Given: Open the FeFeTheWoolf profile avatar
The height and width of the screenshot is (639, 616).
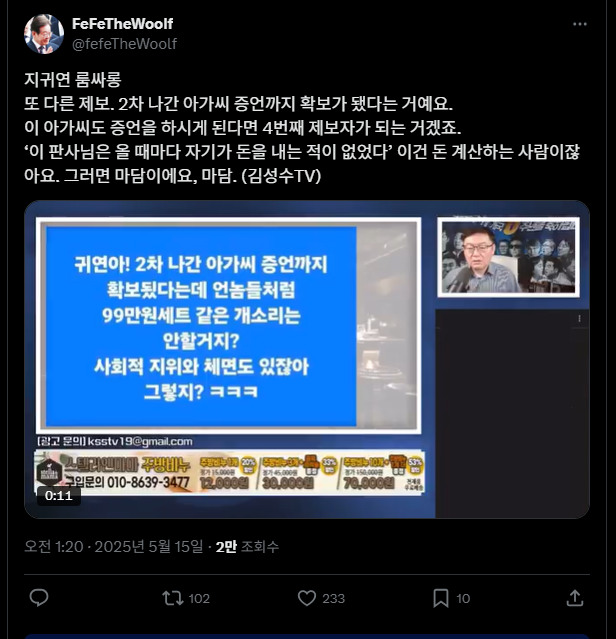Looking at the screenshot, I should pos(44,34).
